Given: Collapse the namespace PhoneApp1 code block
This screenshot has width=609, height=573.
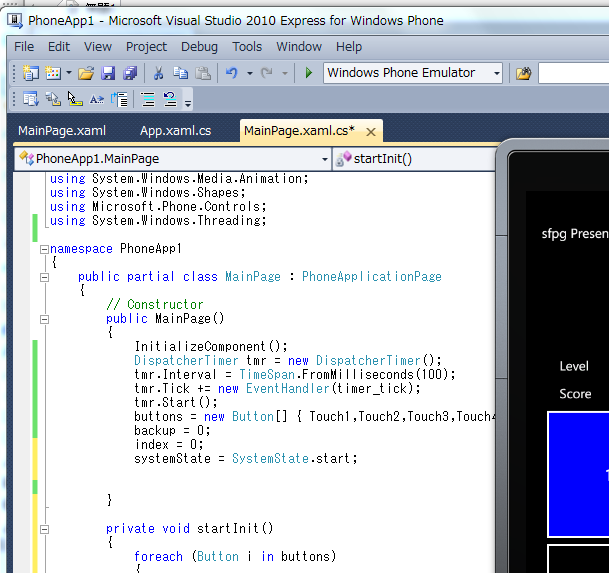Looking at the screenshot, I should coord(44,249).
